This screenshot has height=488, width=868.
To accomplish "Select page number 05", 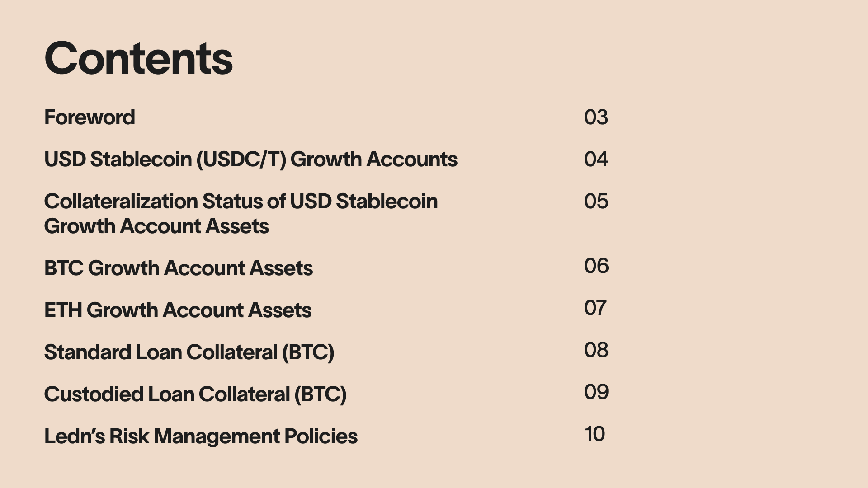I will [596, 202].
